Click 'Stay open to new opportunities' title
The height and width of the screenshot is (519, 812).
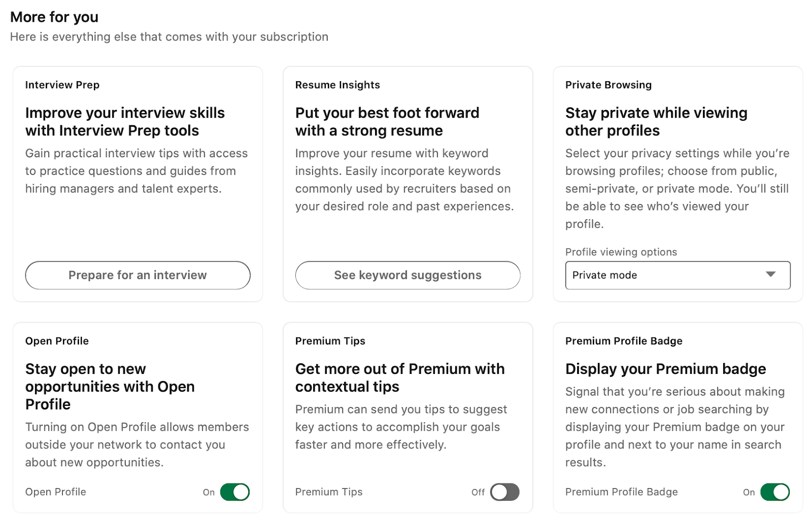(110, 386)
